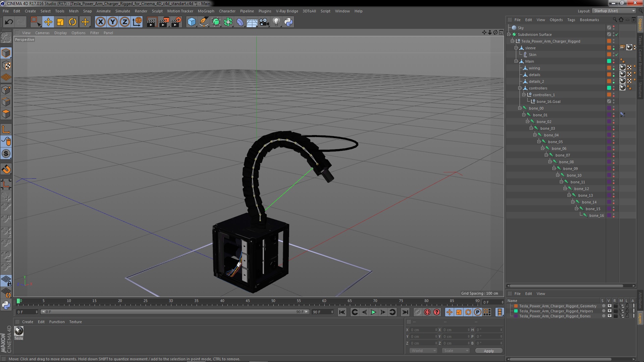
Task: Open the MoGraph menu
Action: tap(206, 11)
